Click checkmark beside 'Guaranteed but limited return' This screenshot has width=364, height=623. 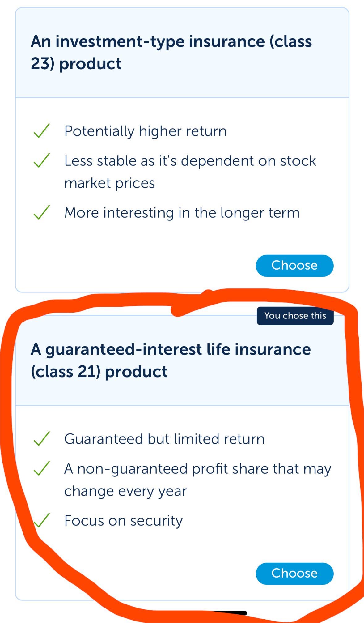(42, 439)
